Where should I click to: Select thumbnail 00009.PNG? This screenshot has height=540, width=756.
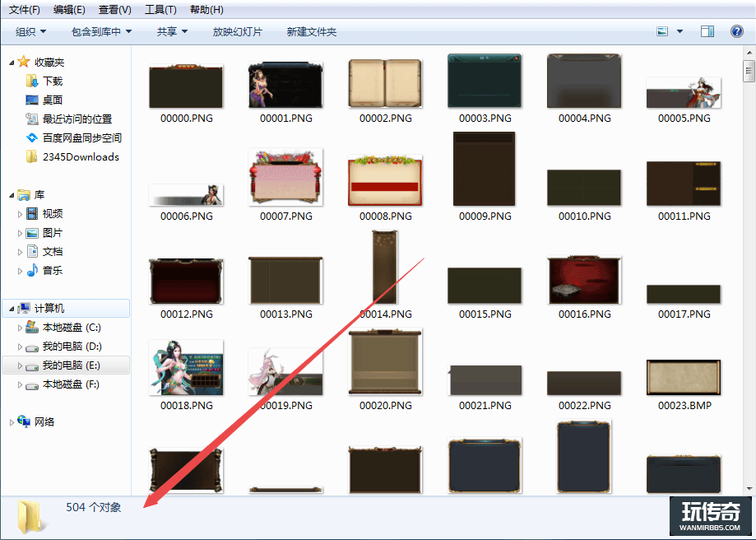pos(484,169)
